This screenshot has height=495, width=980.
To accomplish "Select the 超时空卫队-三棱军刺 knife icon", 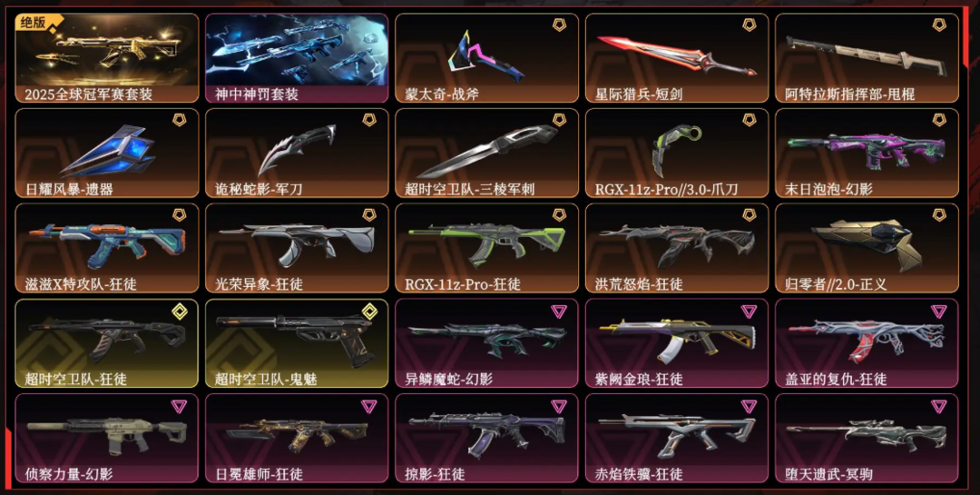I will pos(486,150).
